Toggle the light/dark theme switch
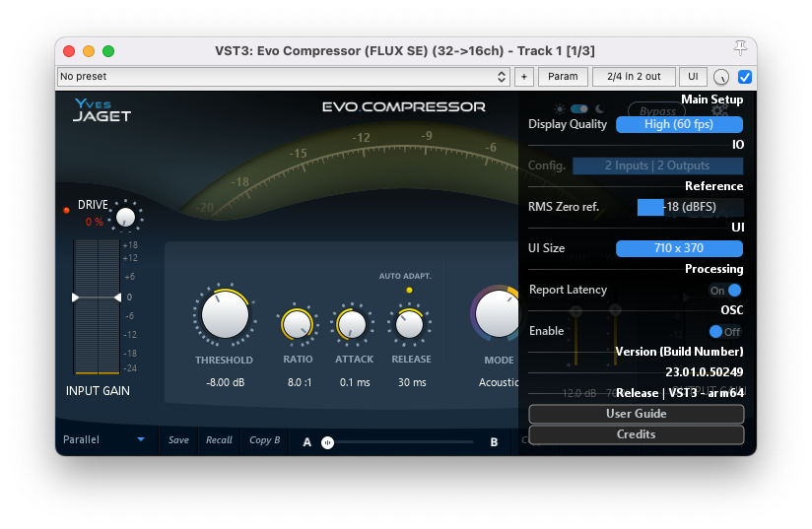812x529 pixels. (578, 108)
